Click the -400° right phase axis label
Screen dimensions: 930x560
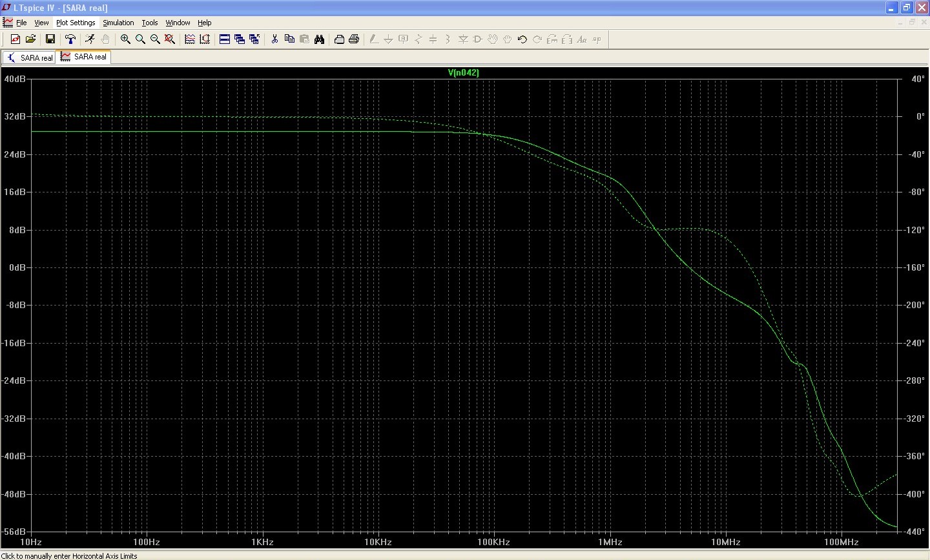point(914,494)
